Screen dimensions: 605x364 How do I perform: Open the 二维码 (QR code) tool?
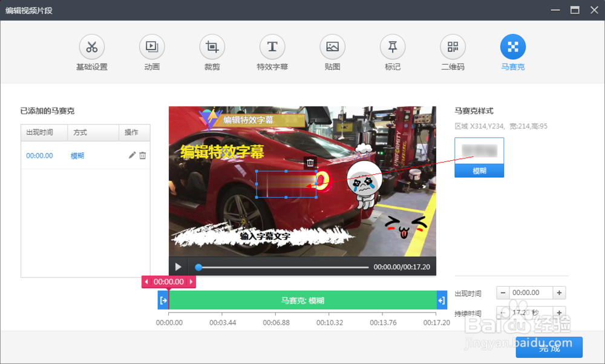(453, 52)
